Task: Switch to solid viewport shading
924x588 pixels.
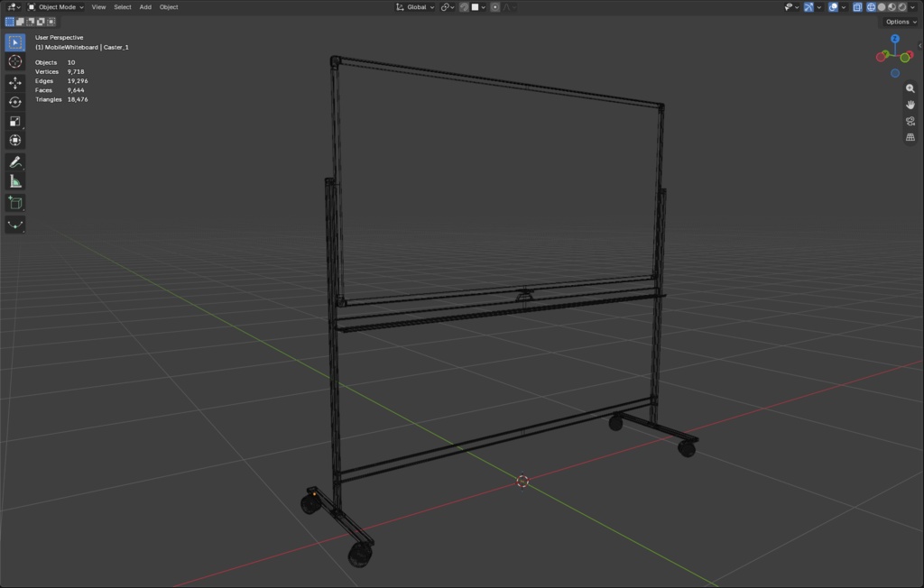Action: [x=882, y=7]
